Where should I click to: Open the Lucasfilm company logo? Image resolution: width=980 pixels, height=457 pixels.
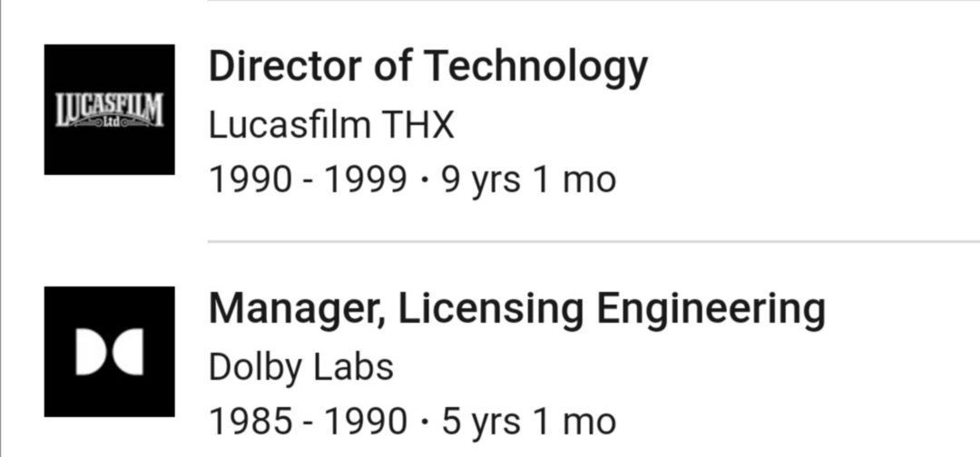[x=109, y=109]
